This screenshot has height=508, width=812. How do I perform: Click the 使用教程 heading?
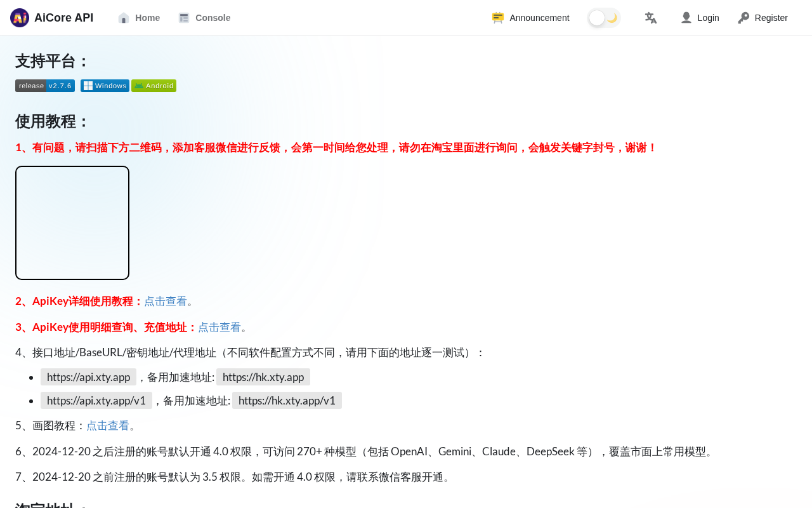[x=53, y=121]
